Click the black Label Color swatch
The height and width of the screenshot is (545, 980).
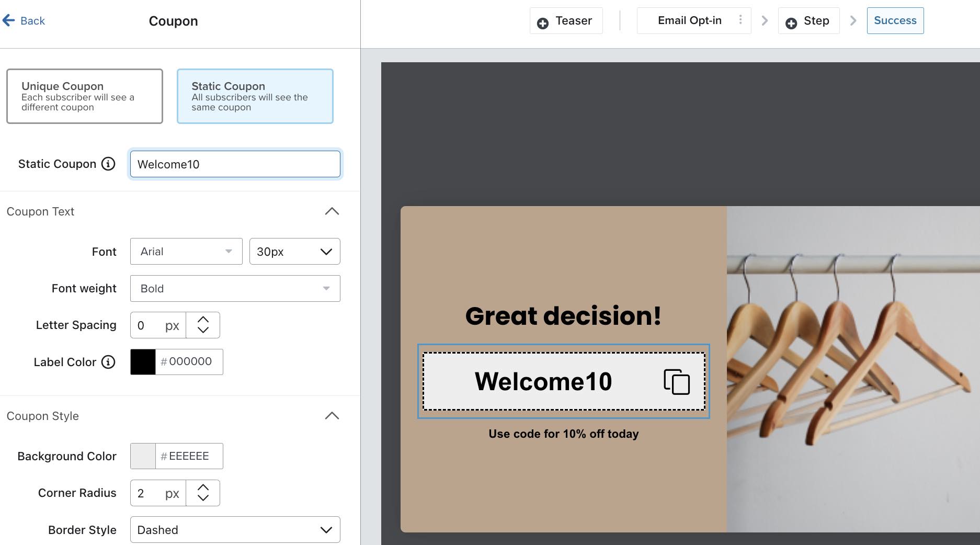click(142, 361)
